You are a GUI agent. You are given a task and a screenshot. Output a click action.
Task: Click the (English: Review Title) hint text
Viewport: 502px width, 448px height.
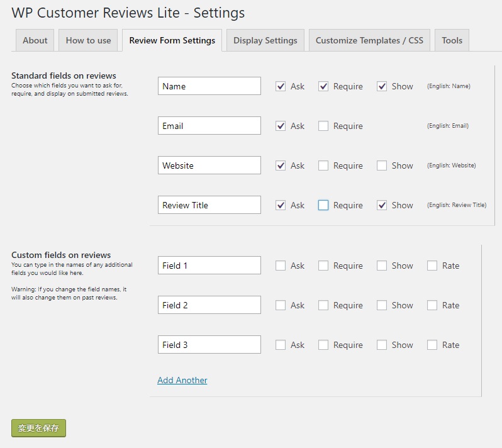point(457,205)
